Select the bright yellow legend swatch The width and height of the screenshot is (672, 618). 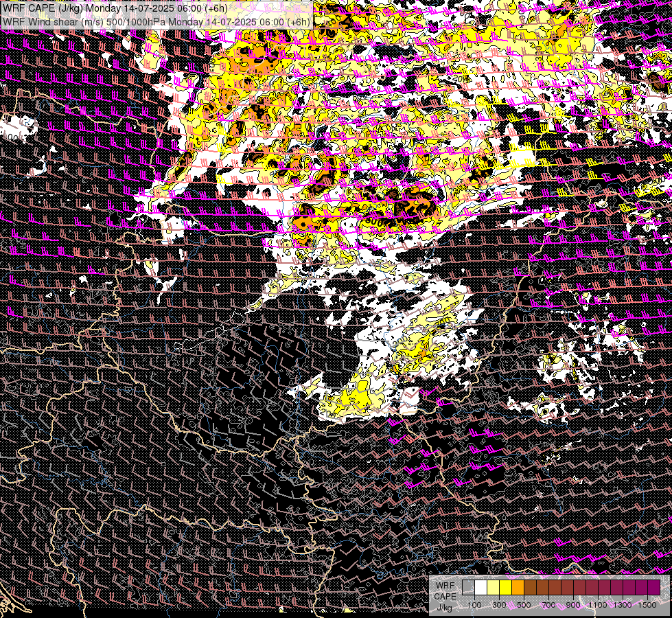(x=506, y=587)
